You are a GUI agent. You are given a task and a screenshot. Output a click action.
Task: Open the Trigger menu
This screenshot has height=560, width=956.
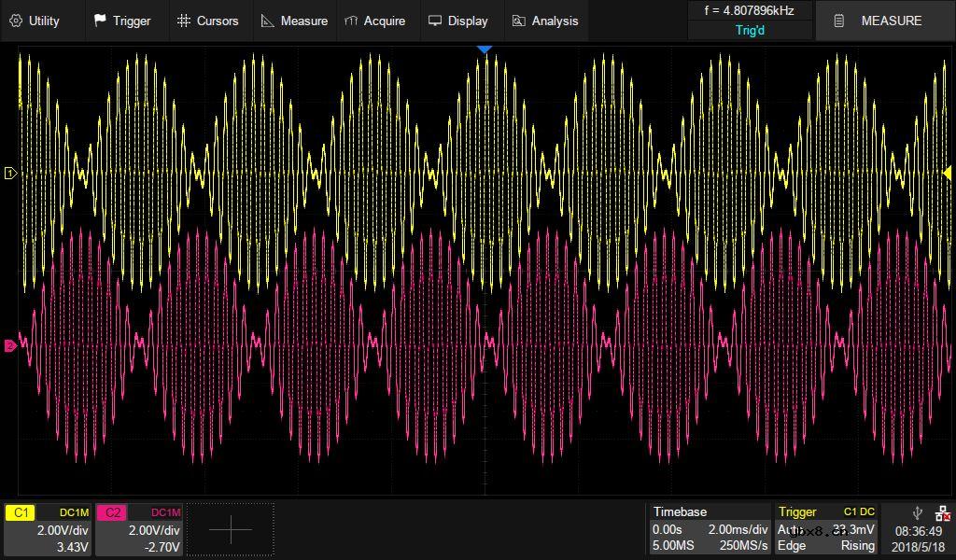tap(122, 21)
